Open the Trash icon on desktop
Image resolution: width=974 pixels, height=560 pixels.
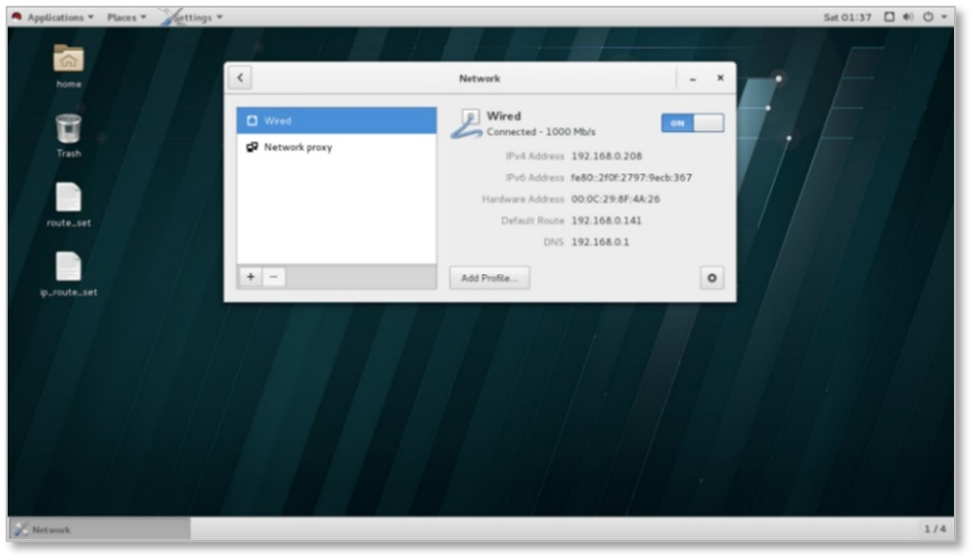point(68,130)
